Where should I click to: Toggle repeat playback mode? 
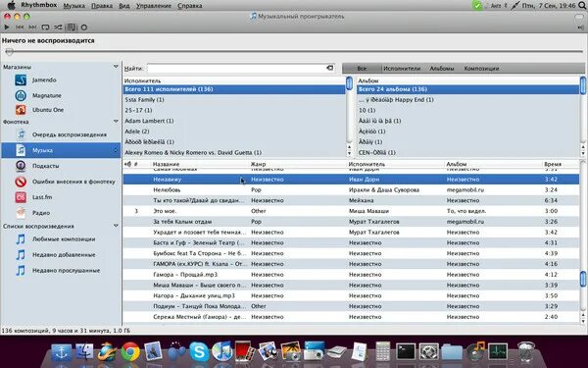coord(45,27)
